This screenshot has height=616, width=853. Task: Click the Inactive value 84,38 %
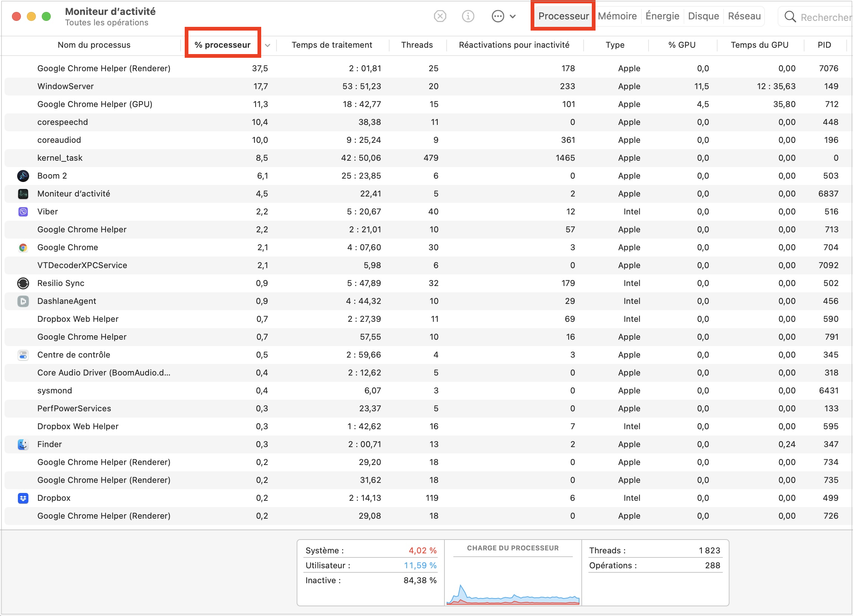pyautogui.click(x=420, y=581)
